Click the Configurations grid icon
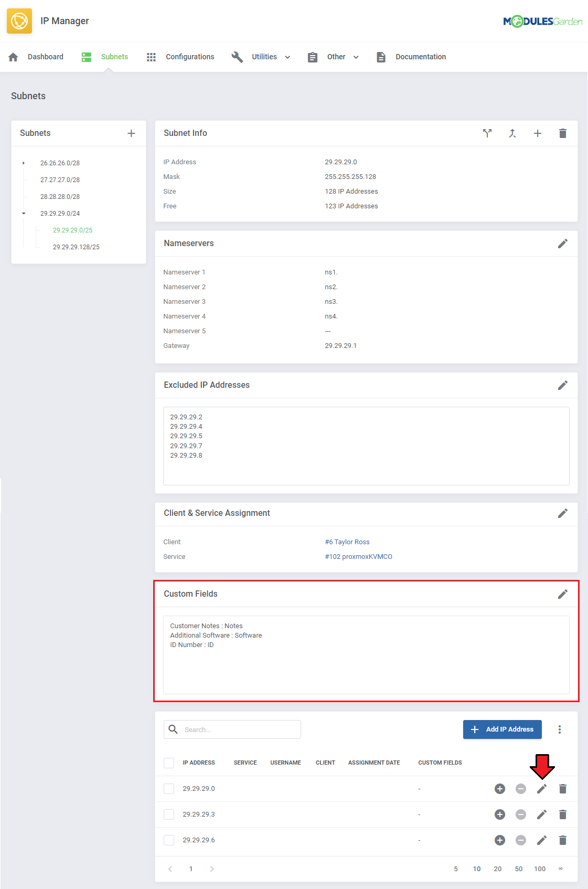Viewport: 588px width, 889px height. click(x=151, y=57)
